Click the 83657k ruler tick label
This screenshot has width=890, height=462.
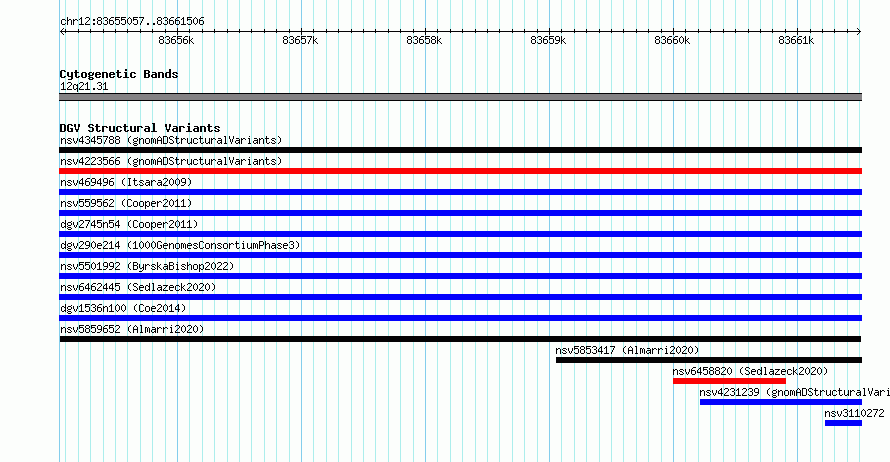click(x=300, y=40)
